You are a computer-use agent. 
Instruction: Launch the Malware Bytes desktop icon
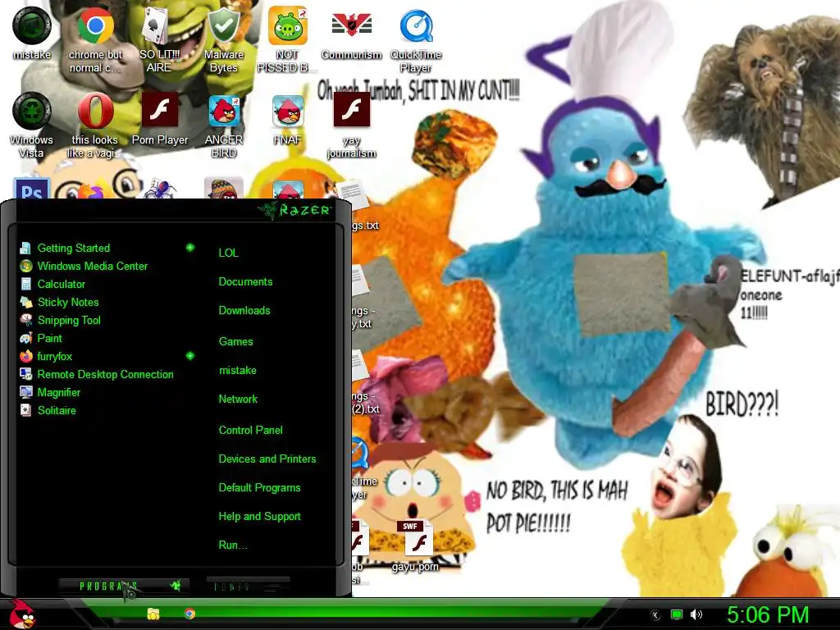click(x=223, y=40)
